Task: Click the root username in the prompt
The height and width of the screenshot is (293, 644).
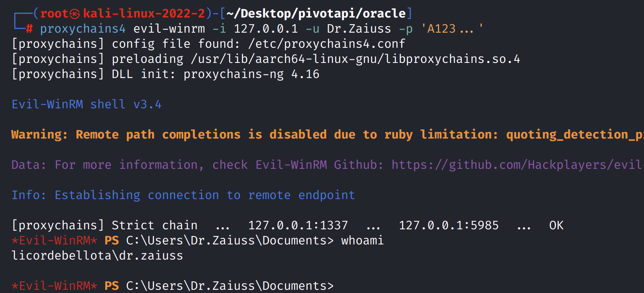Action: click(54, 14)
